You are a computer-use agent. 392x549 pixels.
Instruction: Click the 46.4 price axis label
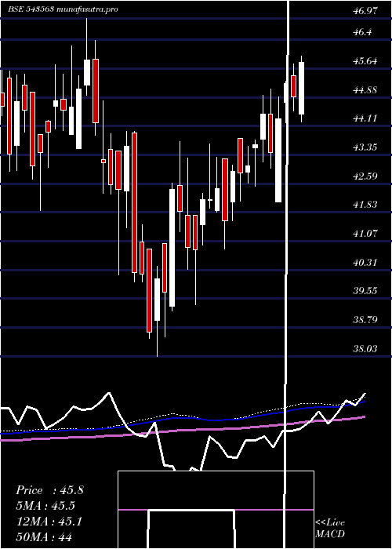coord(362,32)
